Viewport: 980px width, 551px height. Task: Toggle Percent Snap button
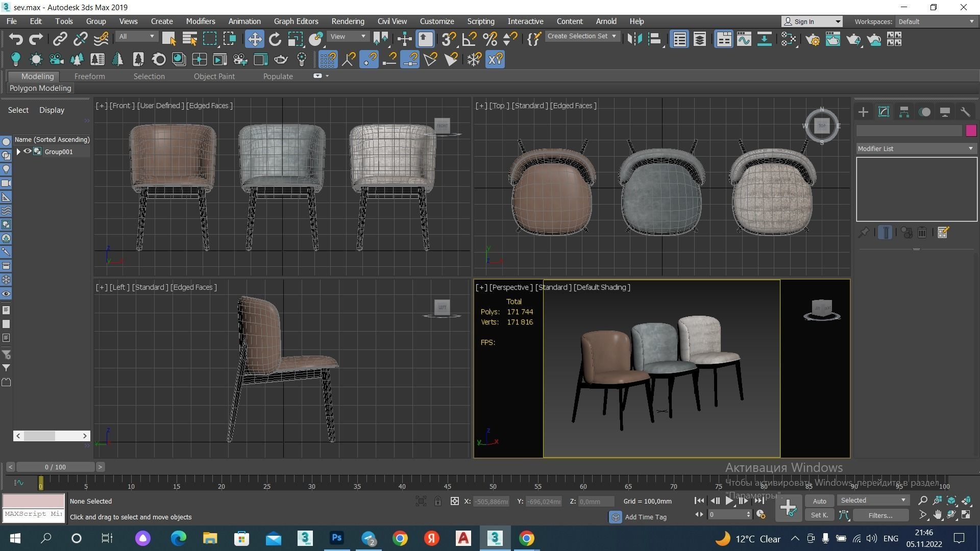(489, 39)
